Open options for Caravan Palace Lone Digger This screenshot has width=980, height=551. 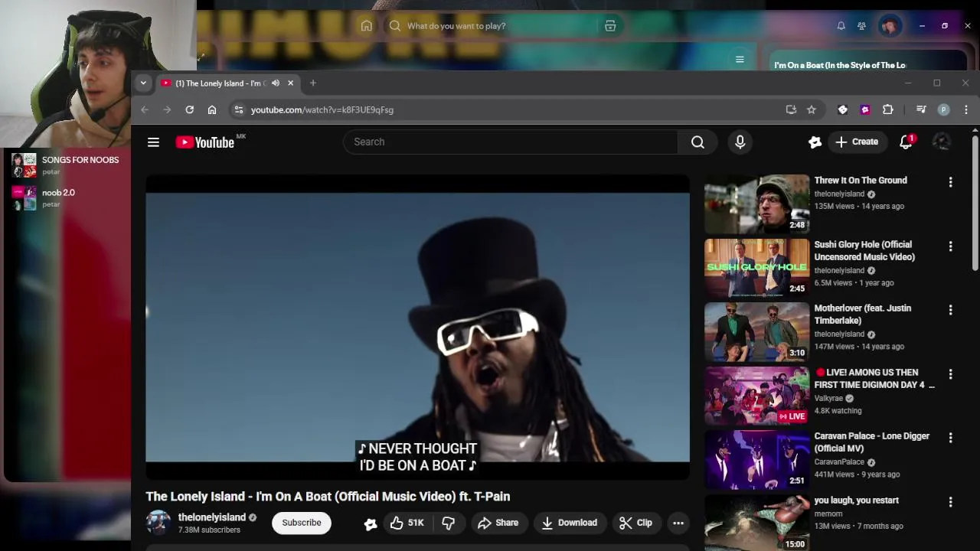950,438
